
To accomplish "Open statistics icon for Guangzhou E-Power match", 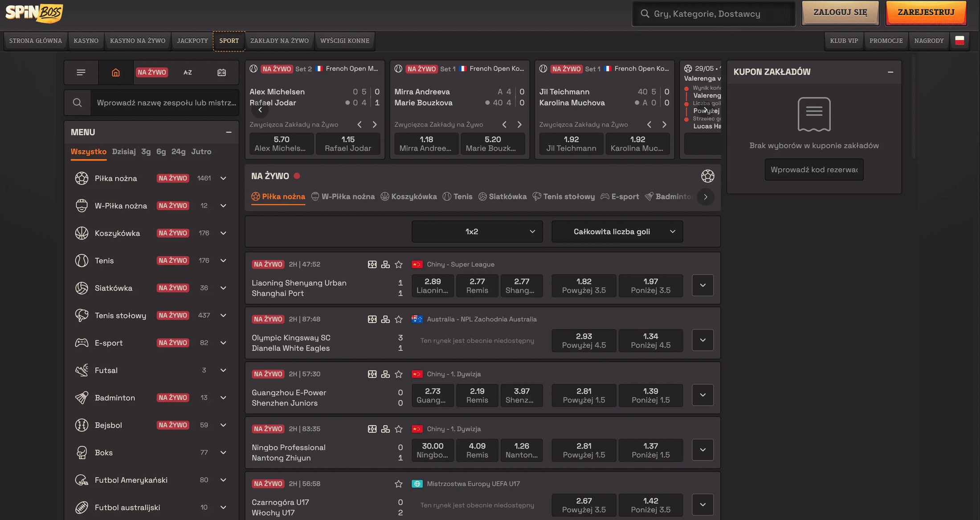I will coord(385,374).
